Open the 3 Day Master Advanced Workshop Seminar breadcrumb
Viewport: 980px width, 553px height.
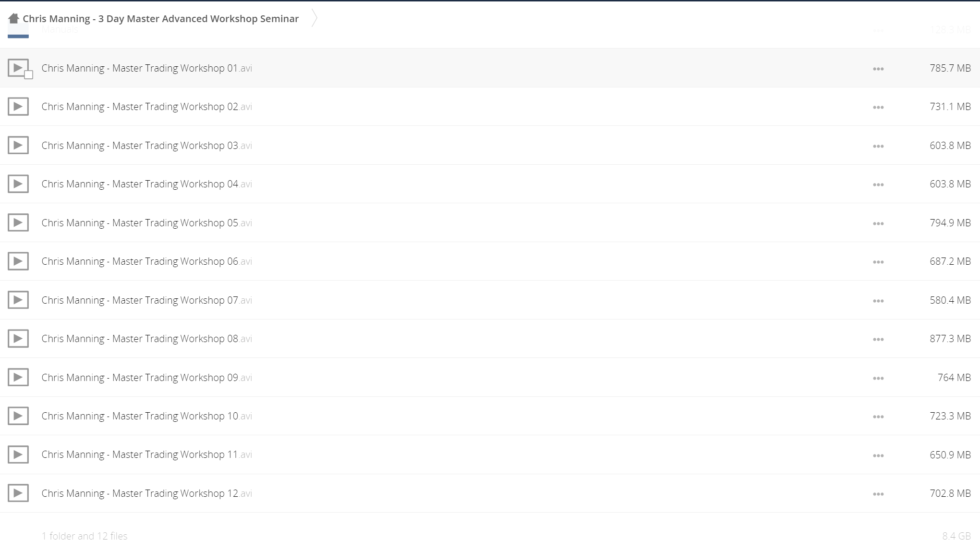point(161,19)
